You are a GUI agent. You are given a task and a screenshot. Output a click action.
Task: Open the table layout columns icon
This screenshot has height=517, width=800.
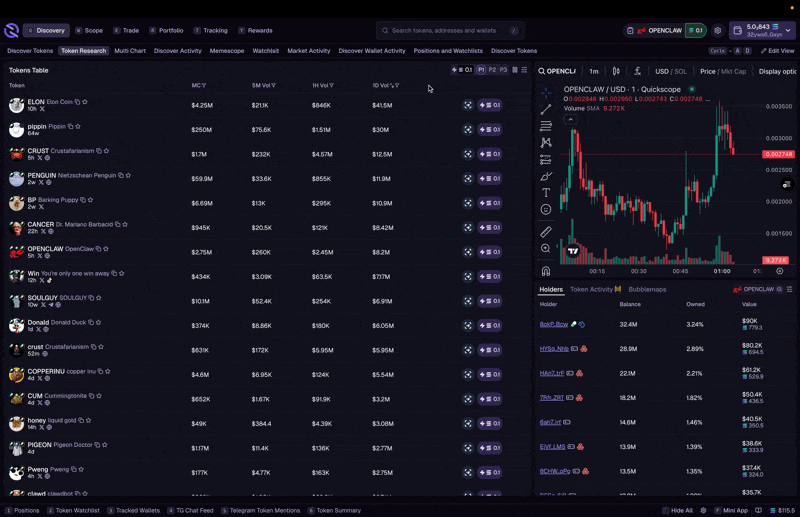[515, 70]
